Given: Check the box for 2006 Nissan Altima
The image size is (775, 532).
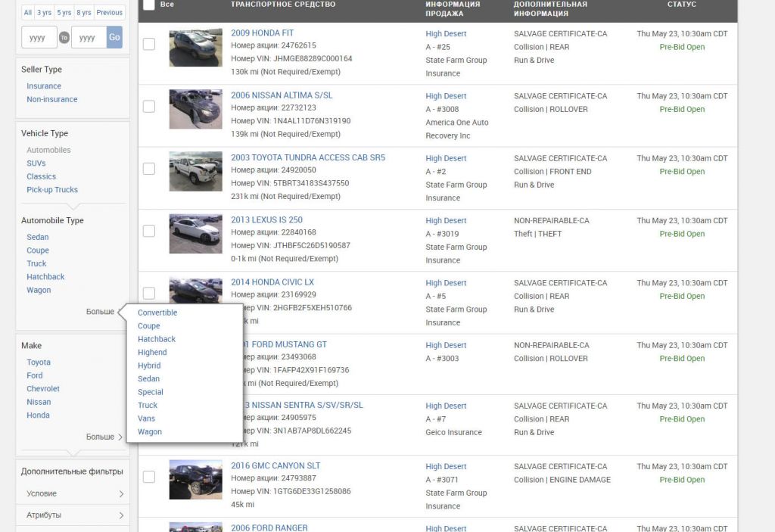Looking at the screenshot, I should [x=149, y=106].
